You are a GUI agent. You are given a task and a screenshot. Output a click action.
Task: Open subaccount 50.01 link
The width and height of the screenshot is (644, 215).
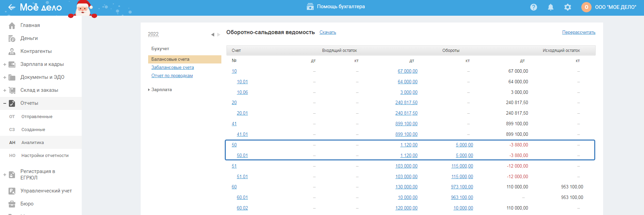coord(242,156)
